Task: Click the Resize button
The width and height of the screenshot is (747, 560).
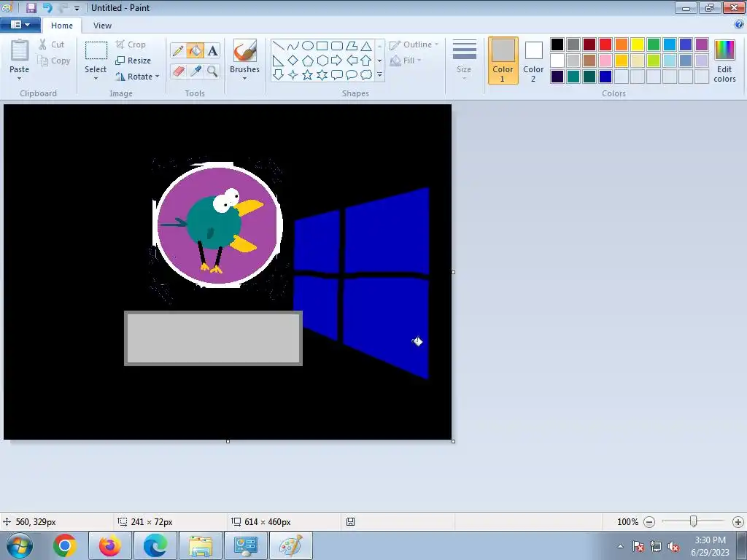Action: pyautogui.click(x=133, y=61)
